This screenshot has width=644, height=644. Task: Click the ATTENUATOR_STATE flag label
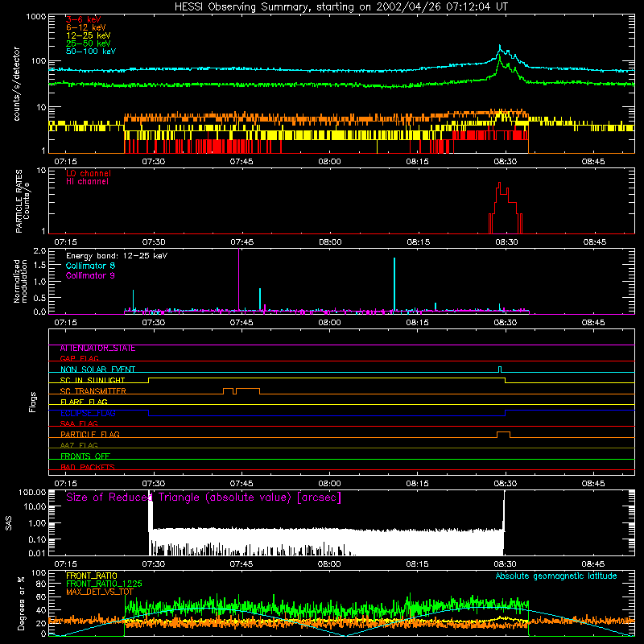(97, 349)
